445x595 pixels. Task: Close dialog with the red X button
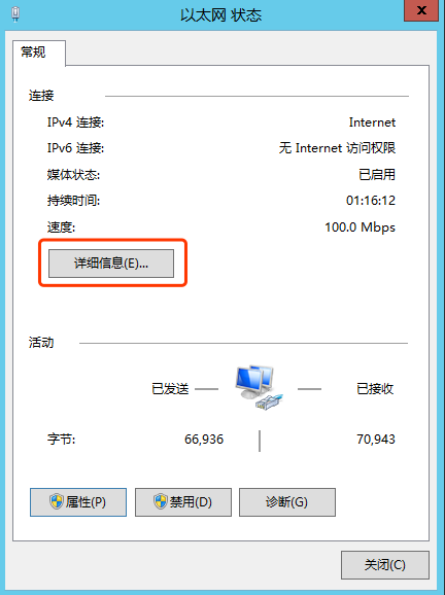tap(421, 11)
